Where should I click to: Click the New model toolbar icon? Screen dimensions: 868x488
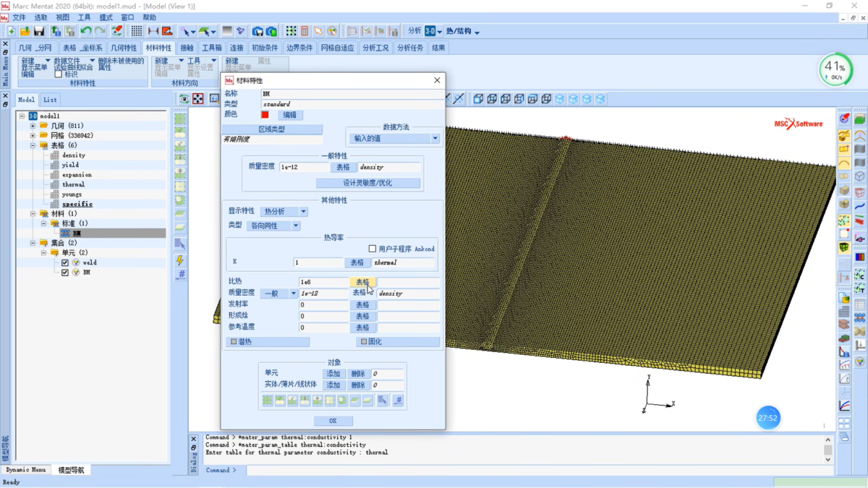click(x=12, y=31)
